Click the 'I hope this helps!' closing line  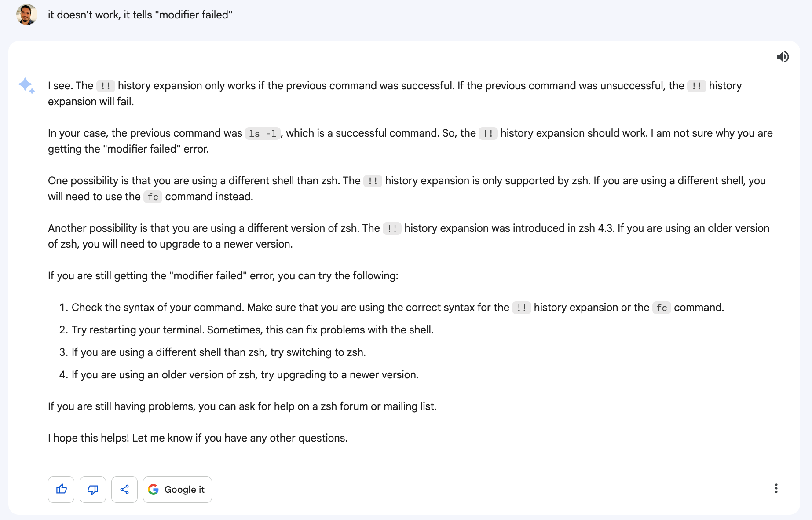click(x=198, y=438)
